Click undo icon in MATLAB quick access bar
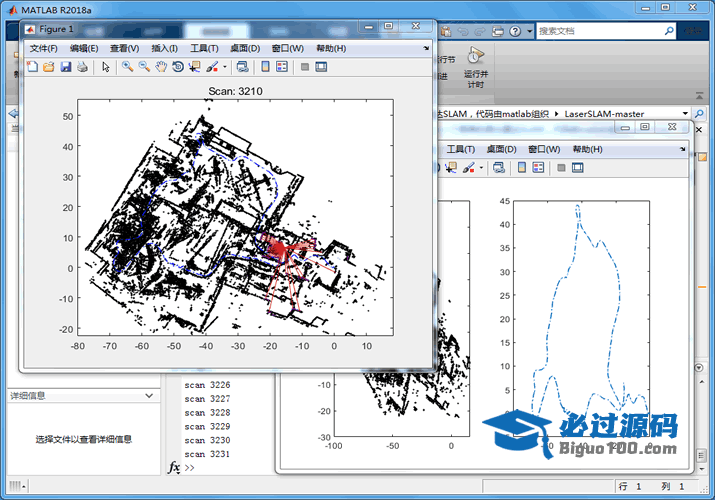715x500 pixels. pyautogui.click(x=463, y=31)
